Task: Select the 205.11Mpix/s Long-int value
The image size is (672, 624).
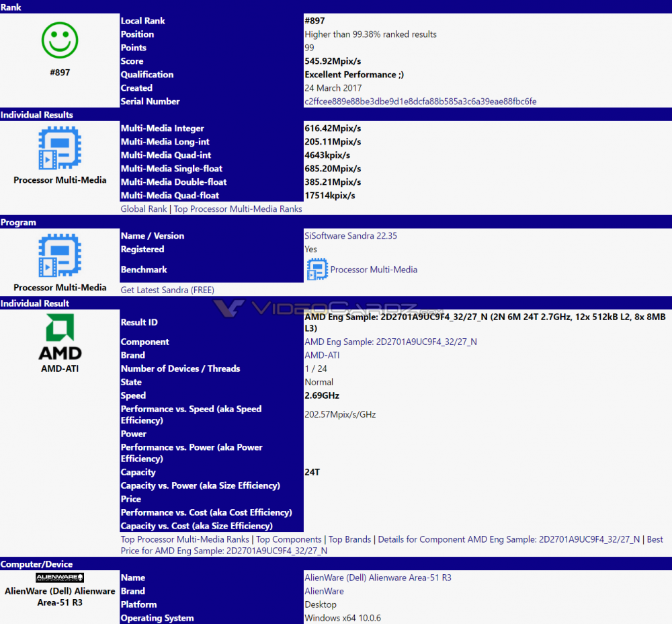Action: pyautogui.click(x=333, y=141)
